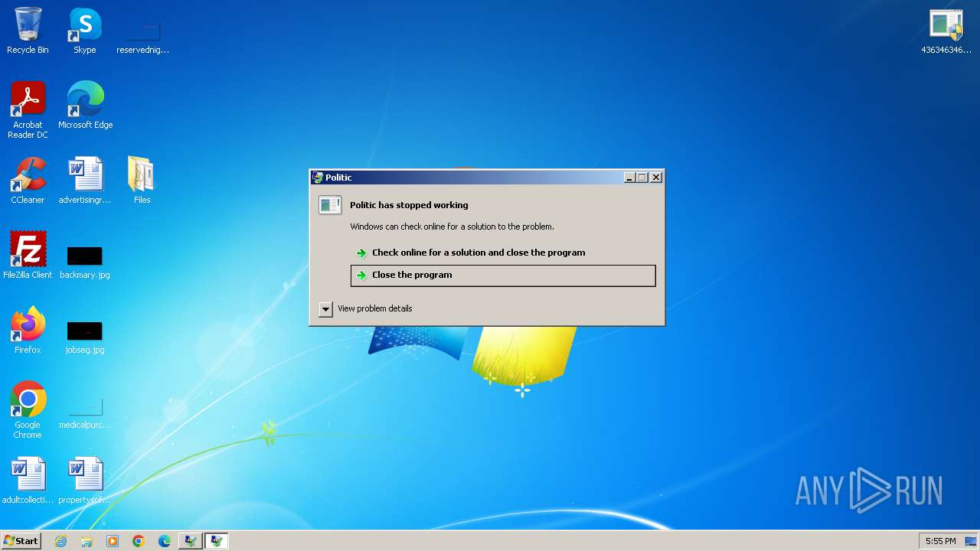Open the Recycle Bin desktop icon

pos(28,31)
